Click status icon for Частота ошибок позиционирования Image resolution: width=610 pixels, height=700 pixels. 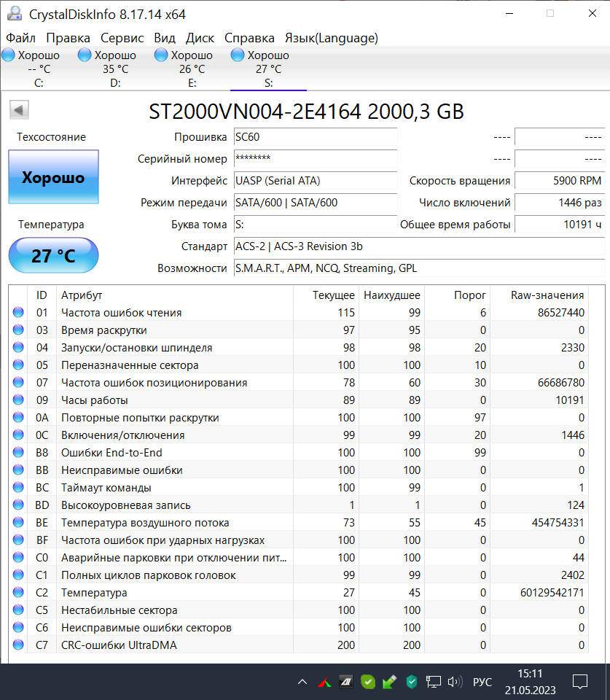coord(18,382)
